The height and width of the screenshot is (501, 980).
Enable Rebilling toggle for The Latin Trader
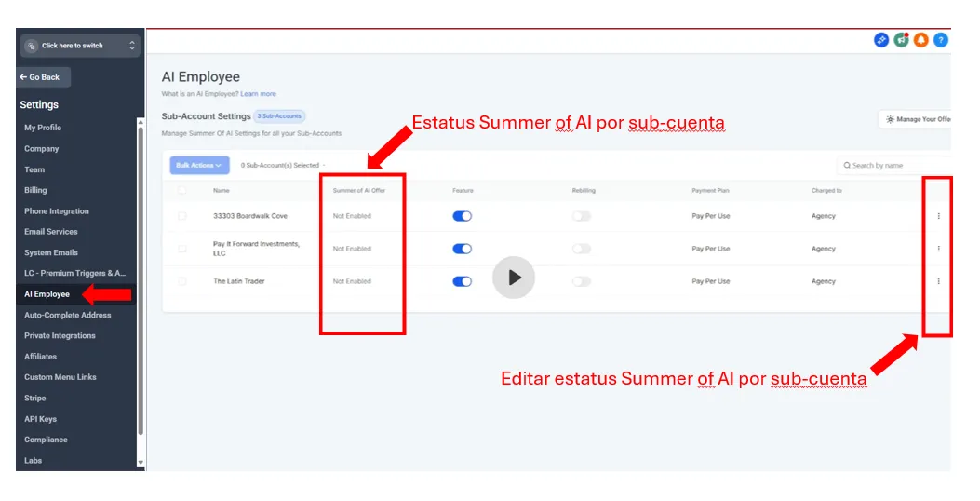coord(582,281)
